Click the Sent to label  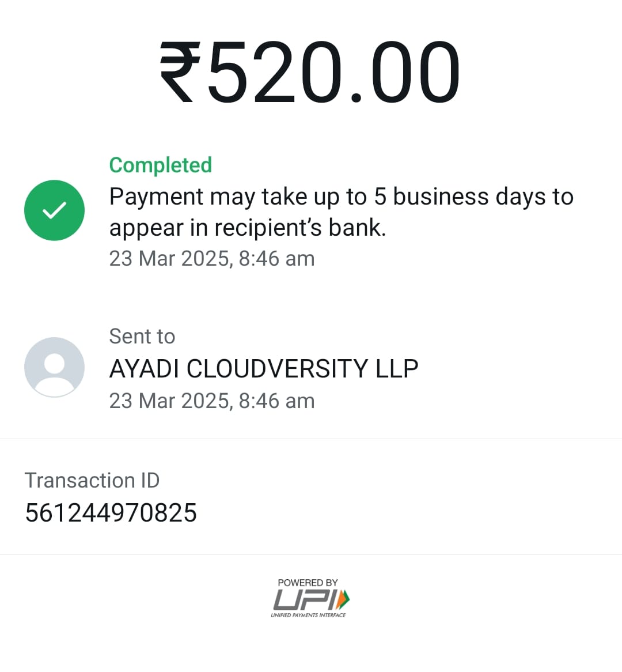[142, 336]
